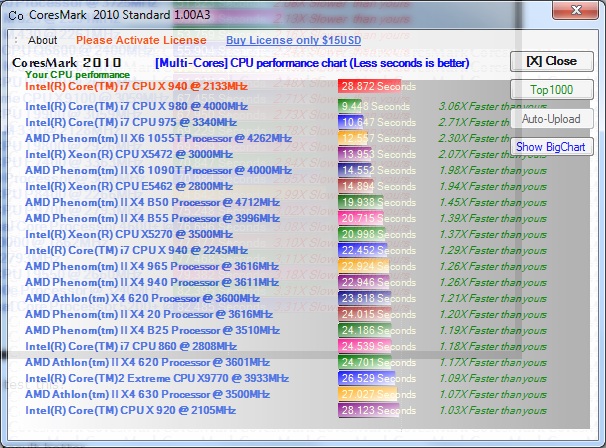The image size is (606, 448).
Task: Open Buy License only $15USD link
Action: [293, 40]
